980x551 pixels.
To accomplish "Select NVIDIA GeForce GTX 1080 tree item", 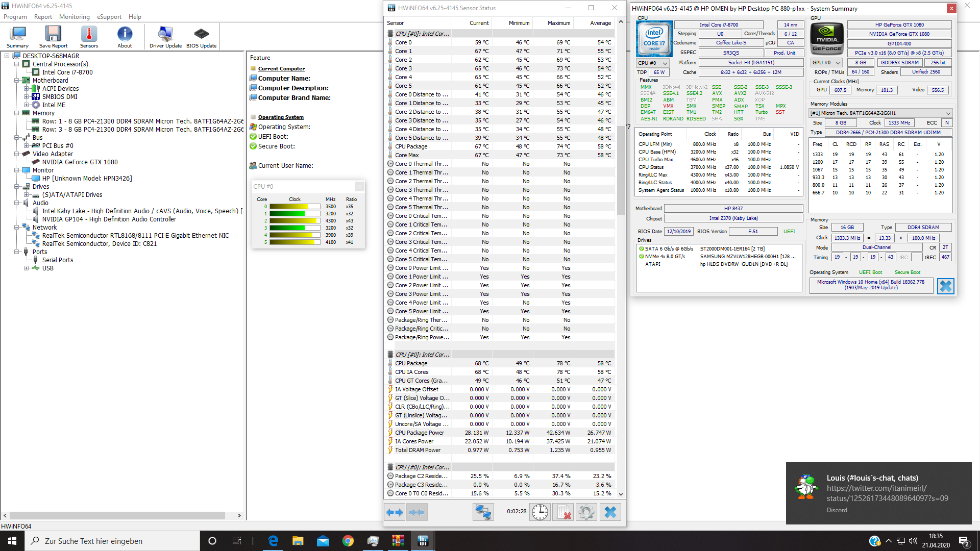I will coord(80,162).
